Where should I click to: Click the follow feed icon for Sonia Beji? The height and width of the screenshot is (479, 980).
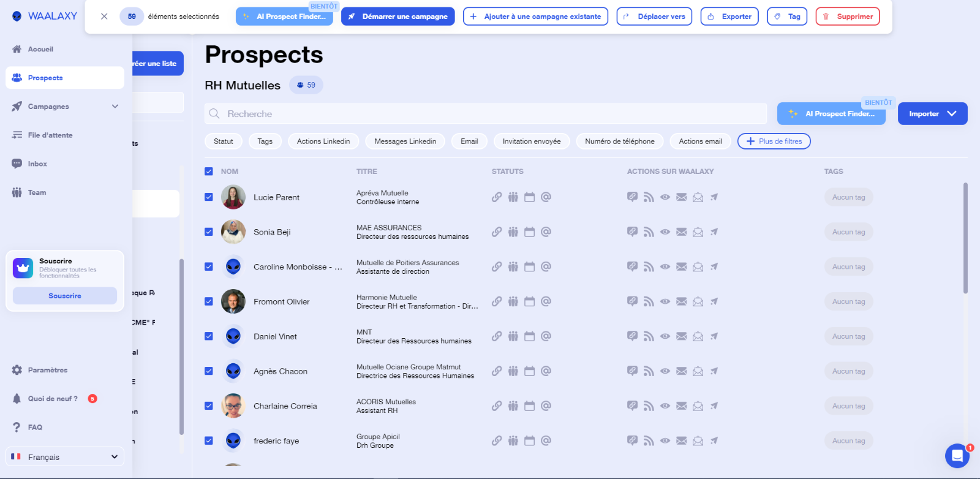pyautogui.click(x=649, y=232)
